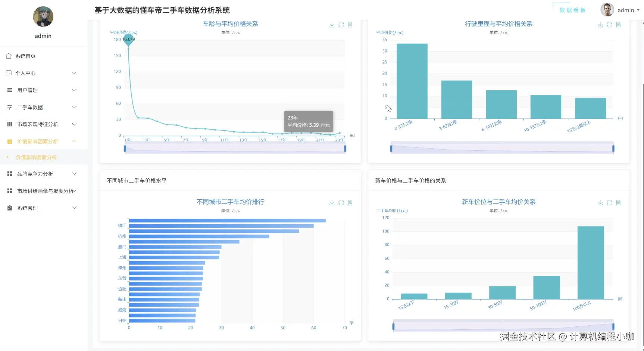
Task: Click the 行驶里程与平均价格关系 chart title
Action: (x=498, y=24)
